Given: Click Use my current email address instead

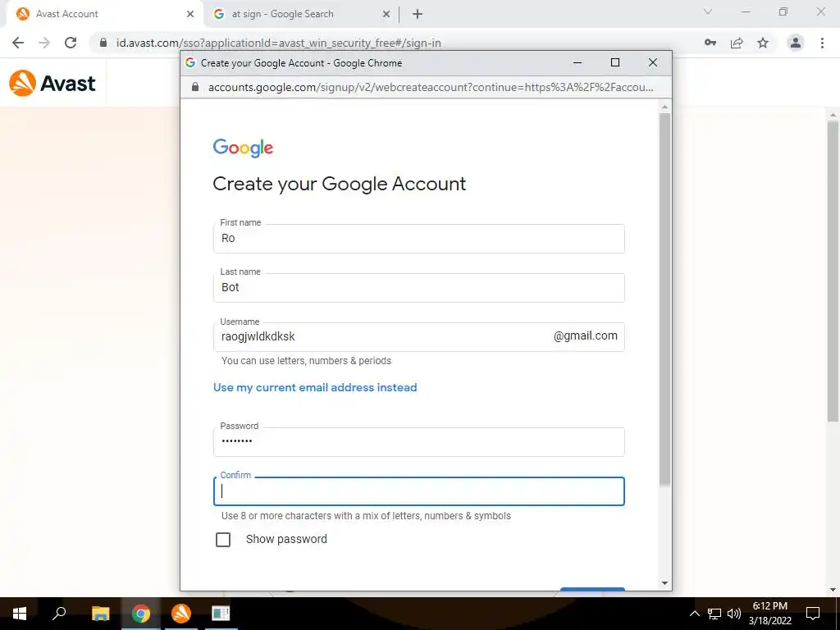Looking at the screenshot, I should (315, 387).
